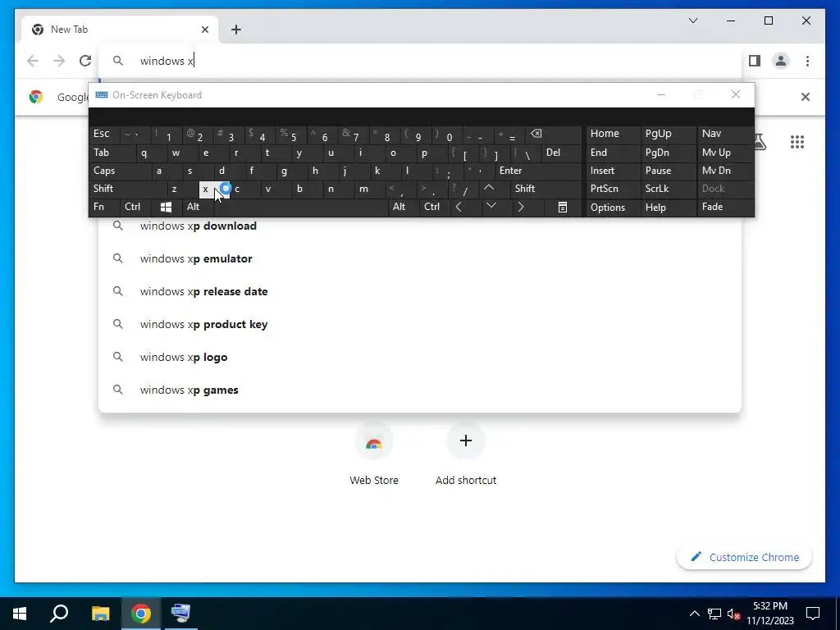The image size is (840, 630).
Task: Select suggestion windows xp emulator
Action: click(x=420, y=258)
